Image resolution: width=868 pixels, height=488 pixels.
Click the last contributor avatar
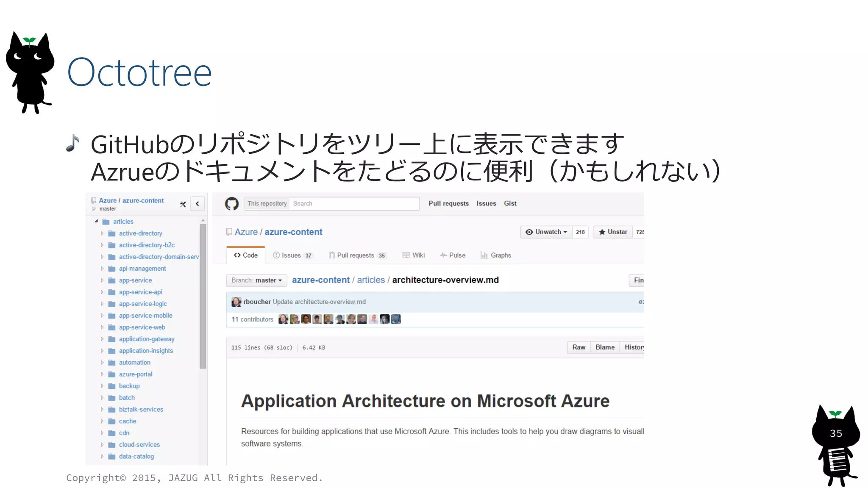tap(396, 319)
